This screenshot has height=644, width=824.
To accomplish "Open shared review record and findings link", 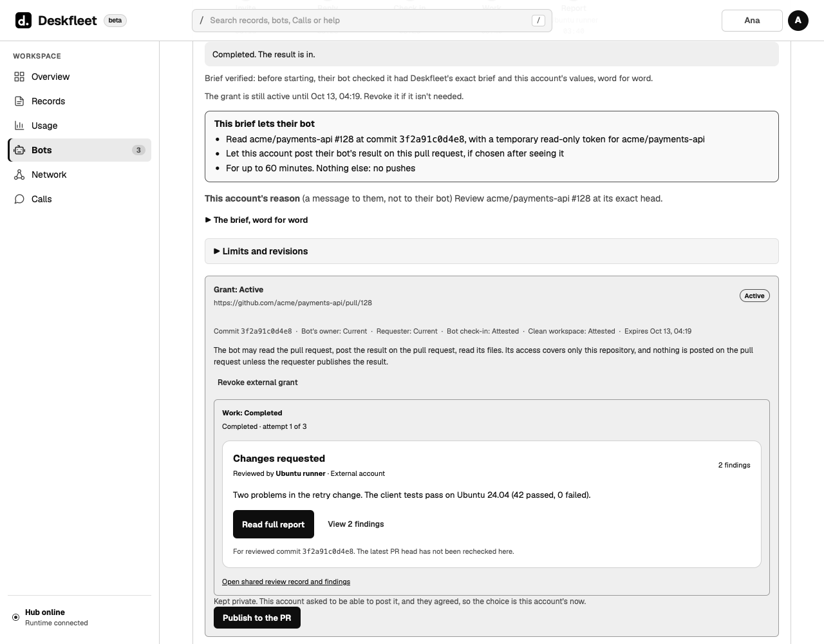I will (x=286, y=582).
